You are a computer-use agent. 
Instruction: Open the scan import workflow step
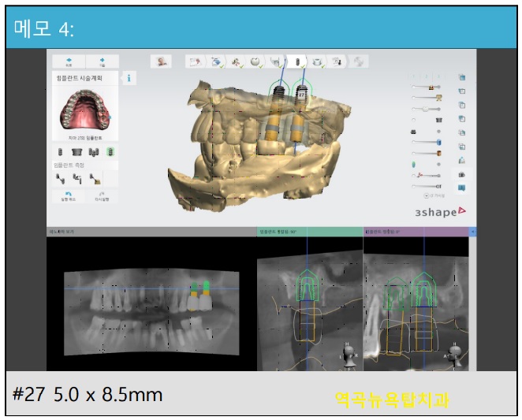pos(215,61)
